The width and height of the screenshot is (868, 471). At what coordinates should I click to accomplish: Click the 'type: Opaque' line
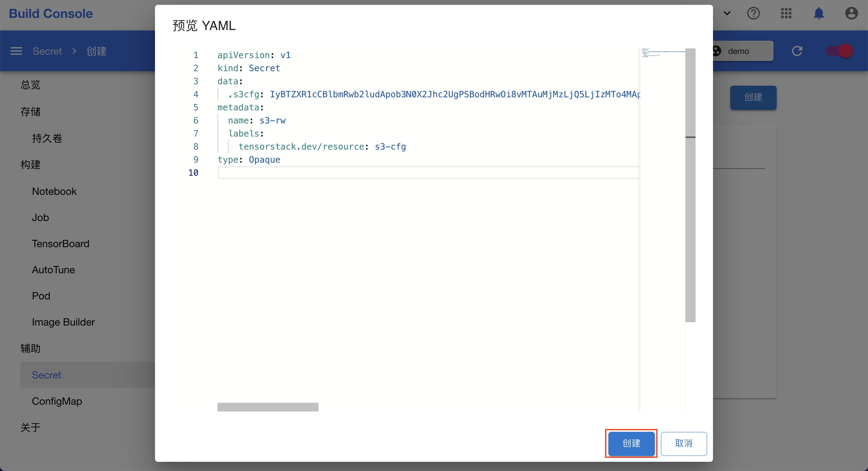(249, 160)
